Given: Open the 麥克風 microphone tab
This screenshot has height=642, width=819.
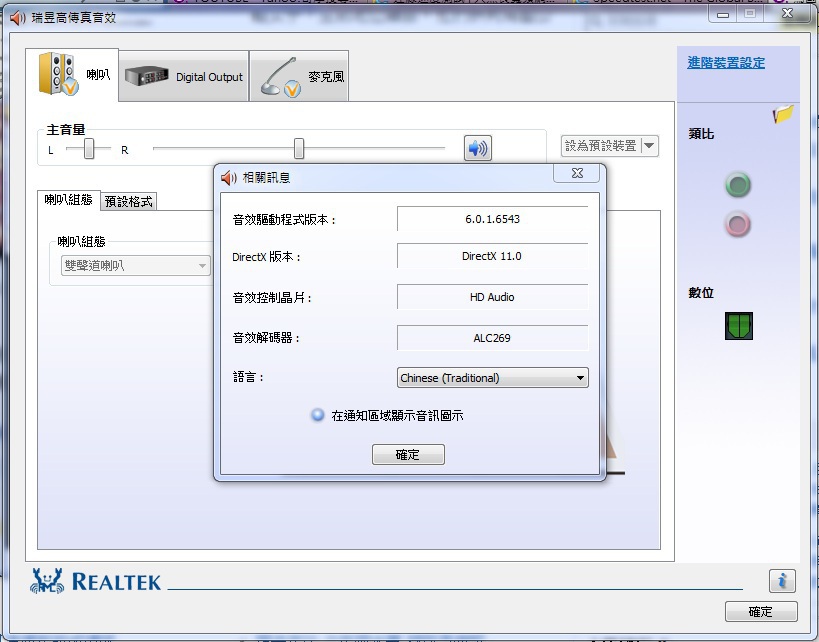Looking at the screenshot, I should [x=299, y=76].
